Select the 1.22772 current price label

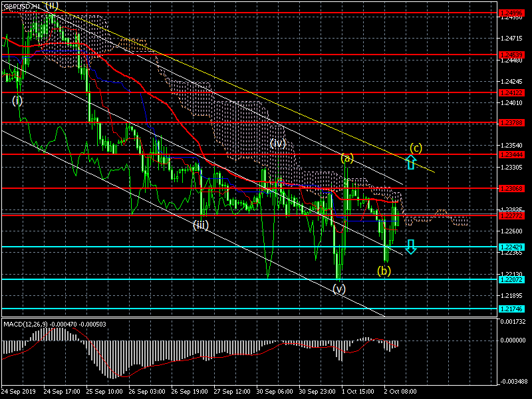tap(511, 215)
